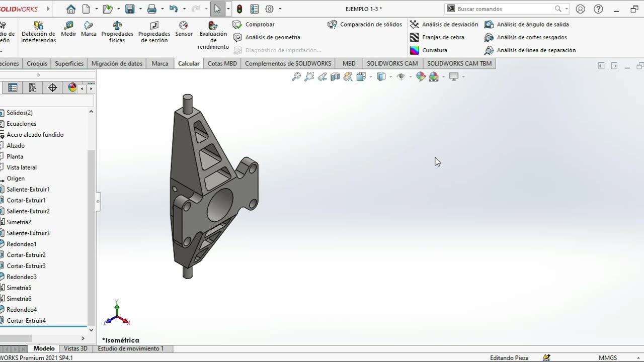Click Franjas de cebra
Screen dimensions: 644x362
(437, 37)
